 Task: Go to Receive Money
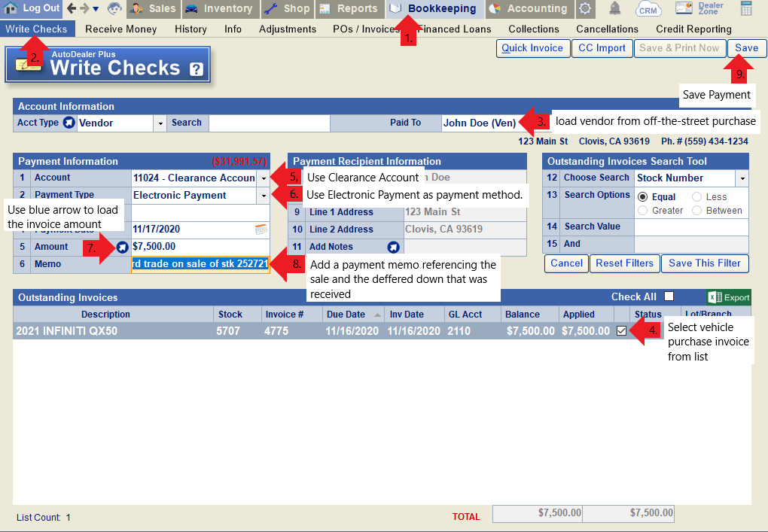121,29
